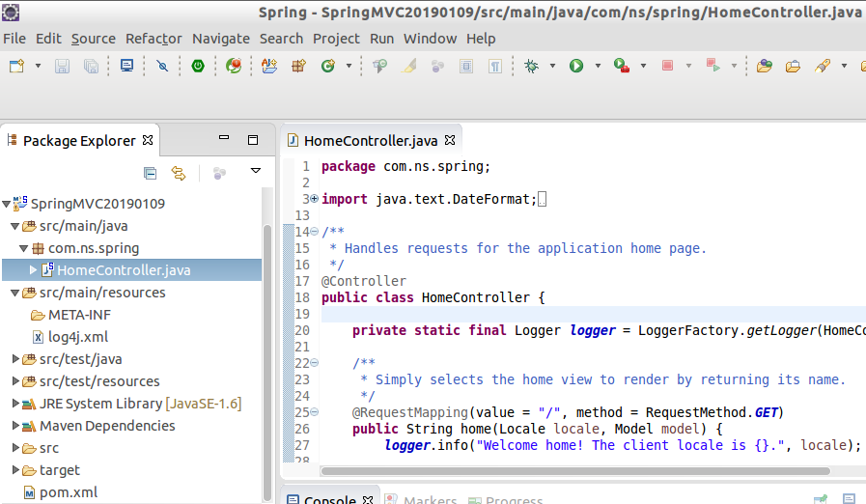Viewport: 866px width, 504px height.
Task: Open the Edit menu
Action: click(x=48, y=39)
